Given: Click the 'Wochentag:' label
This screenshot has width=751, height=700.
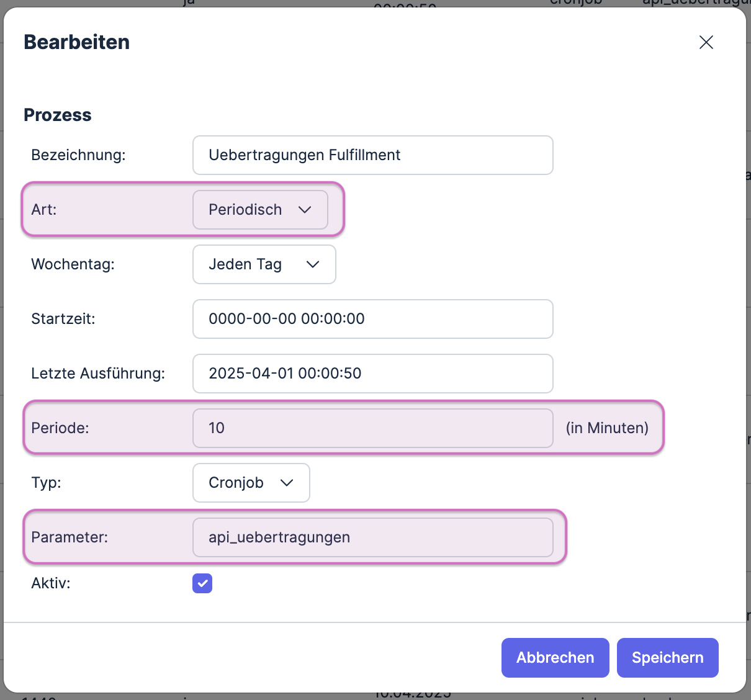Looking at the screenshot, I should [x=73, y=264].
